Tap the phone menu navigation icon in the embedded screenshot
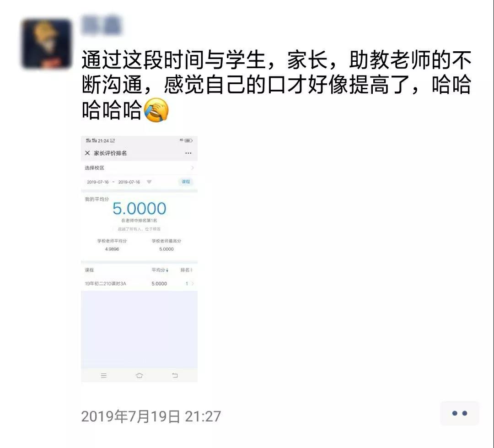The width and height of the screenshot is (494, 448). point(104,376)
